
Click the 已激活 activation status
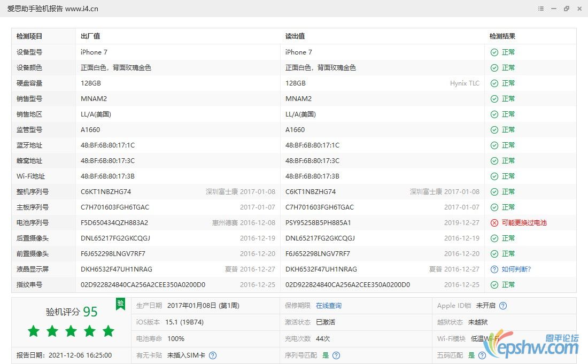(326, 322)
